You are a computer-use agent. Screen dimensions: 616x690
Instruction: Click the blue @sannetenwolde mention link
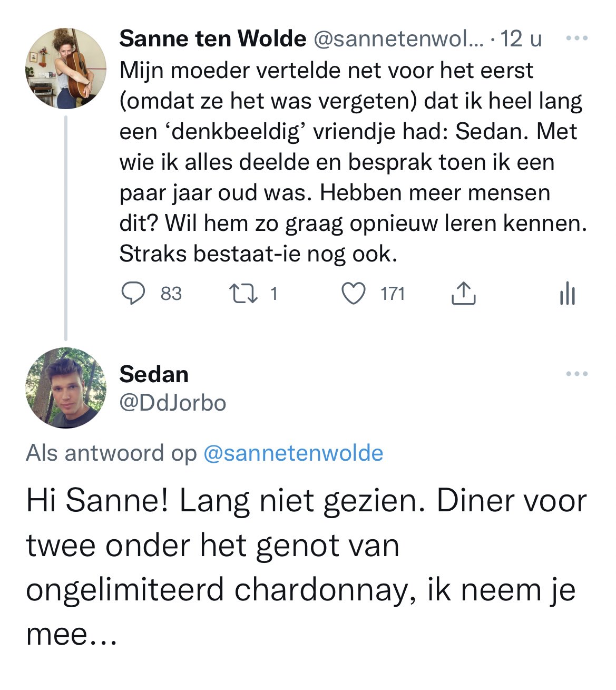point(293,453)
